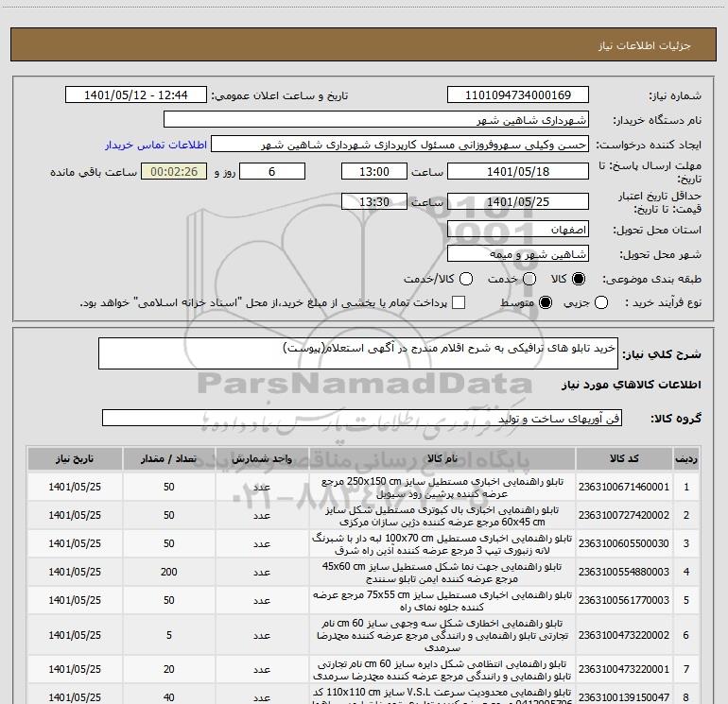This screenshot has height=704, width=728.
Task: Open the اطلاعات تماس خریدار link
Action: [156, 145]
